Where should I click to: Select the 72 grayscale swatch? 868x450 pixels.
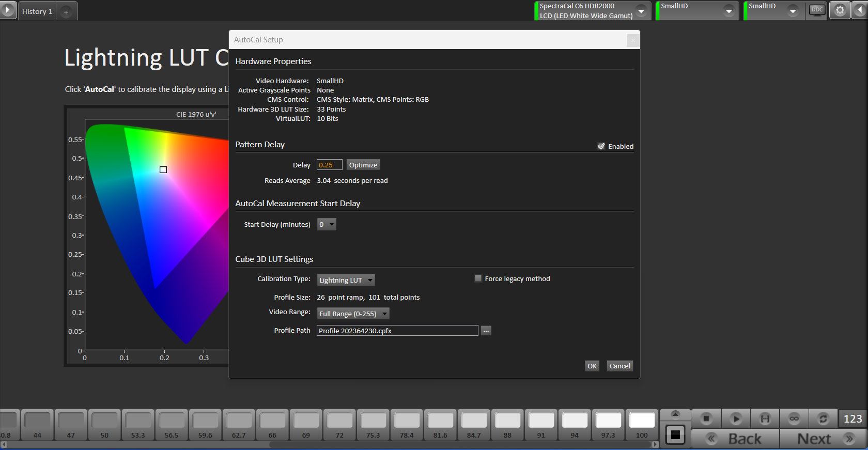click(339, 425)
